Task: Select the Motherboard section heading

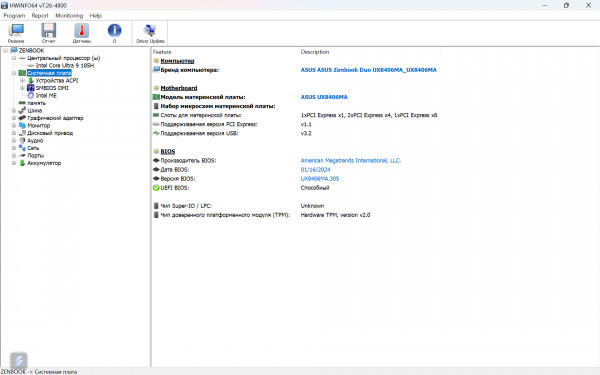Action: pyautogui.click(x=179, y=88)
